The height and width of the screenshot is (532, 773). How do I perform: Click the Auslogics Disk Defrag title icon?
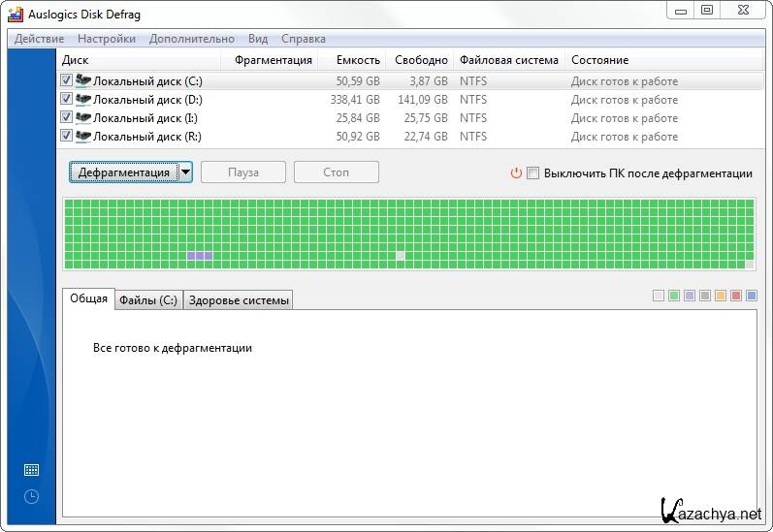click(16, 12)
